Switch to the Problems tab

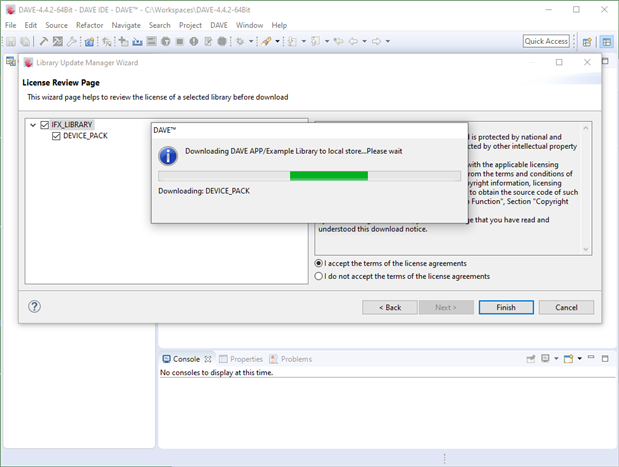click(291, 359)
